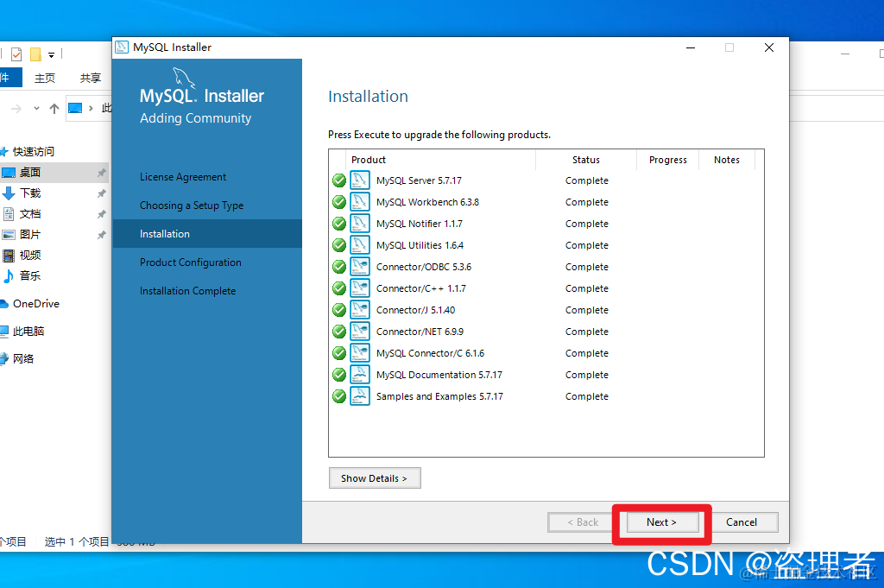Click the Status column header

coord(586,160)
